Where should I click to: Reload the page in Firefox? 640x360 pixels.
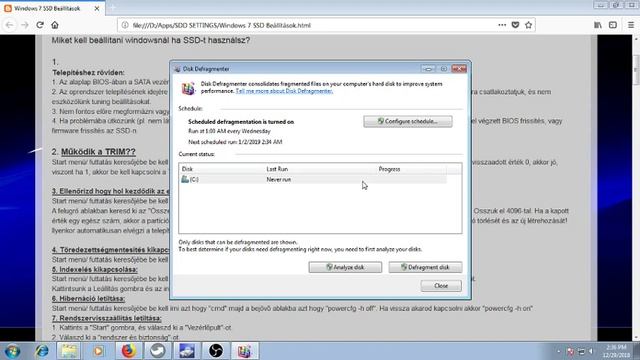point(40,25)
